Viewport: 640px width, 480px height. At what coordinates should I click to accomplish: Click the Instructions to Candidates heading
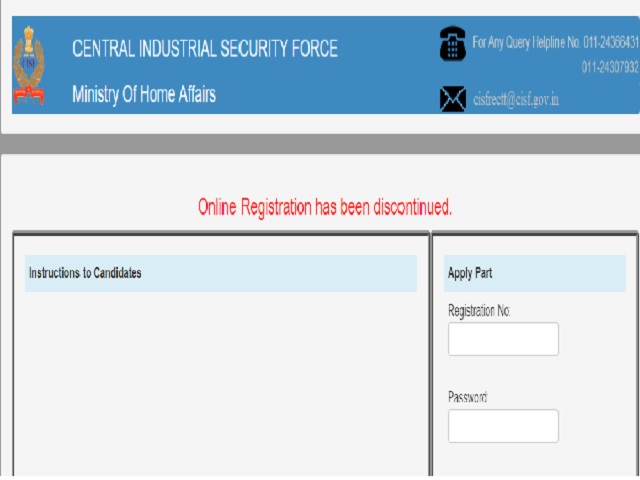click(x=85, y=273)
